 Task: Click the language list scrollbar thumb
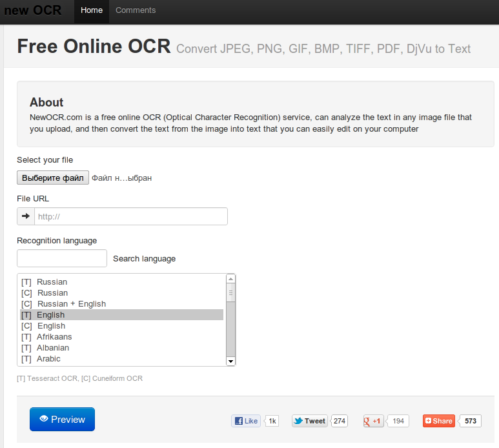click(x=230, y=292)
